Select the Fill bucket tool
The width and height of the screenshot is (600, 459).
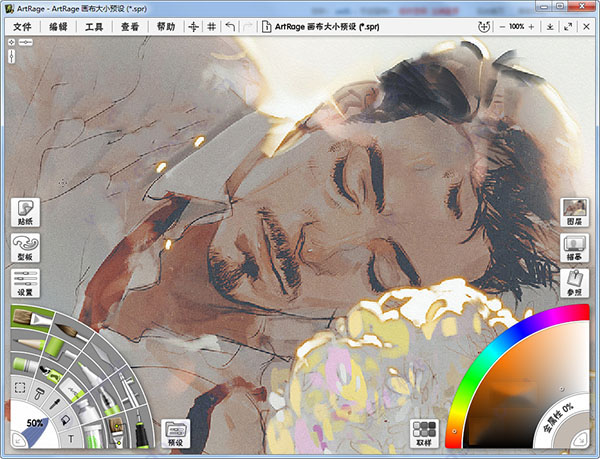point(65,420)
